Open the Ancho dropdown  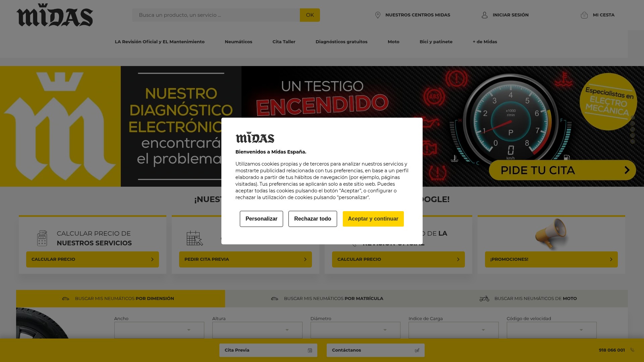(x=159, y=330)
